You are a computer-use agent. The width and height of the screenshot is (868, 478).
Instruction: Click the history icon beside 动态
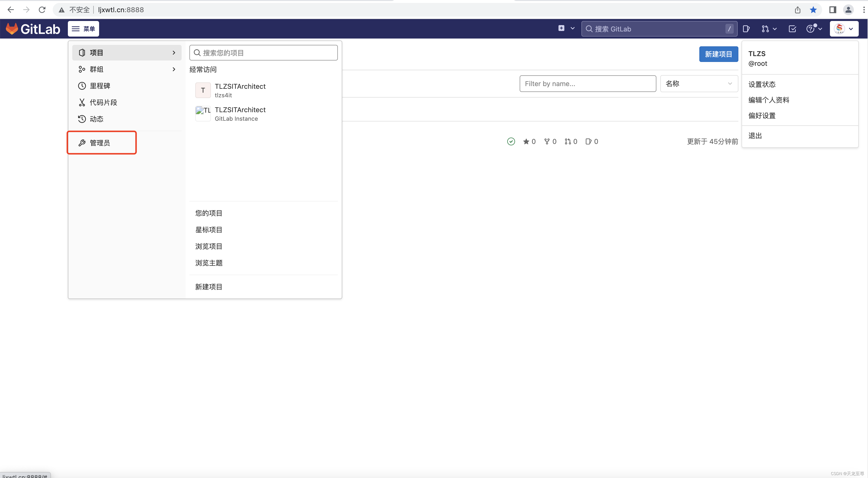pos(82,119)
